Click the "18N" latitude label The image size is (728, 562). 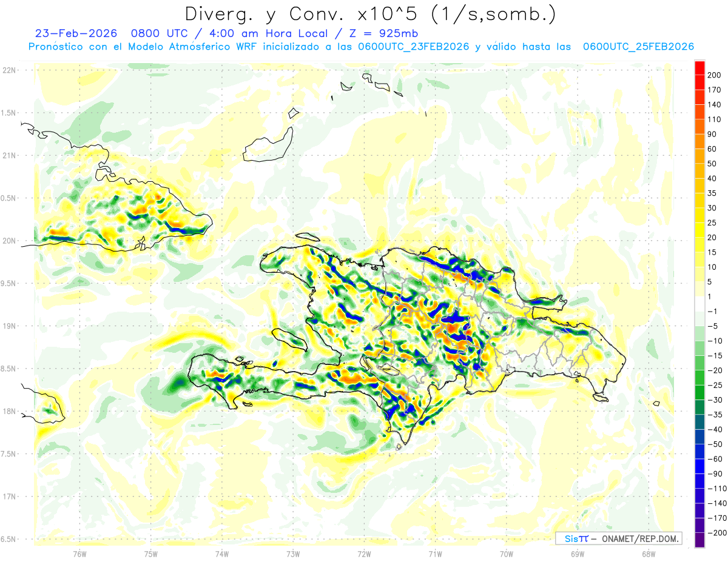click(9, 411)
